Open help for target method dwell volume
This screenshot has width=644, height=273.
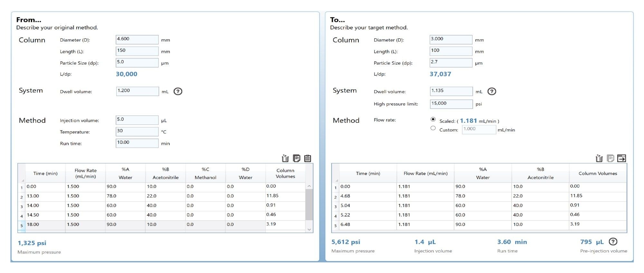coord(492,91)
